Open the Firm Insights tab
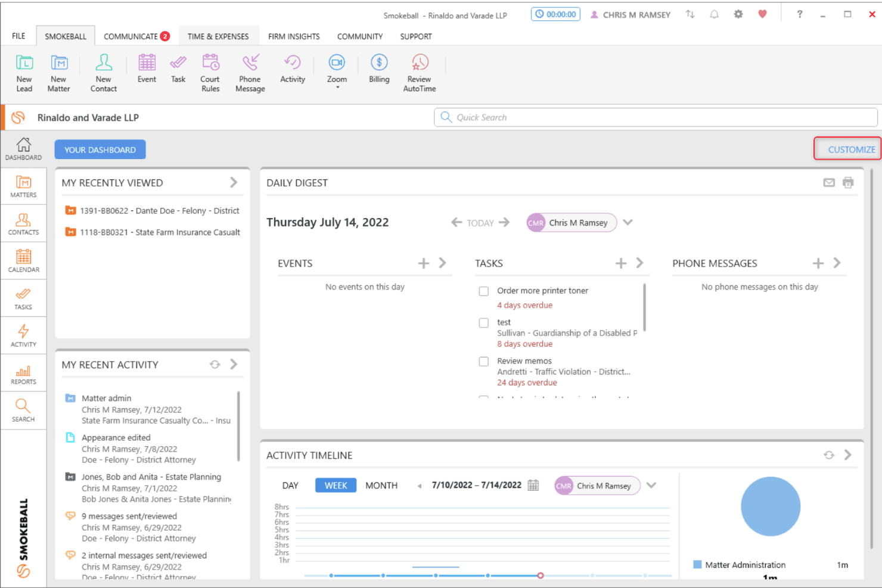This screenshot has width=882, height=588. tap(294, 36)
